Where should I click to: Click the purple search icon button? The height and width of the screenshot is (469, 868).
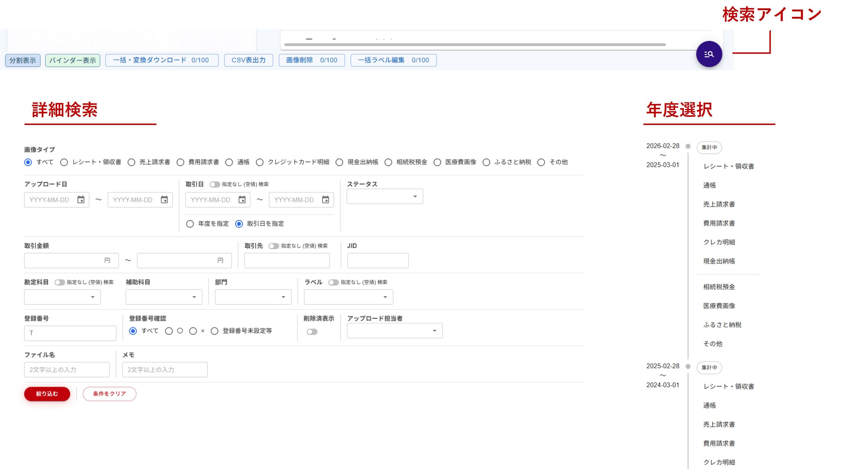[x=709, y=54]
